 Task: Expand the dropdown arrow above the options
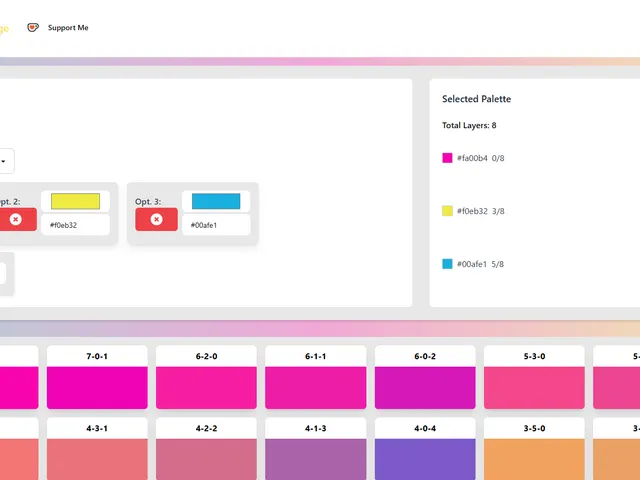point(3,161)
